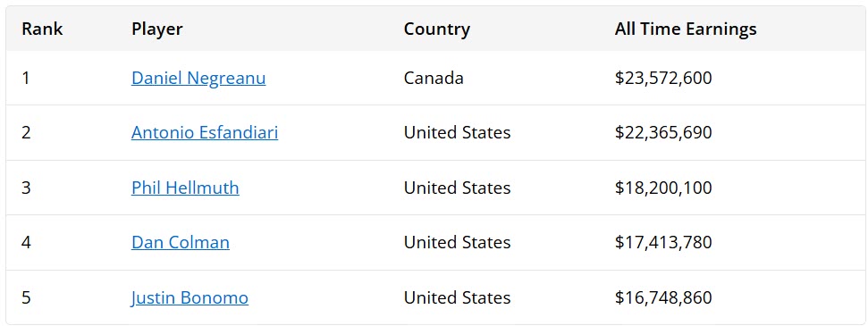Select the Canada country cell
The height and width of the screenshot is (326, 868).
[434, 78]
